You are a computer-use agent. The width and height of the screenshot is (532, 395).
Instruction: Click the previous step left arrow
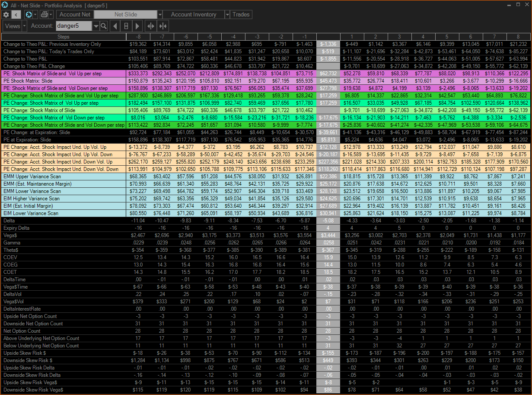115,26
